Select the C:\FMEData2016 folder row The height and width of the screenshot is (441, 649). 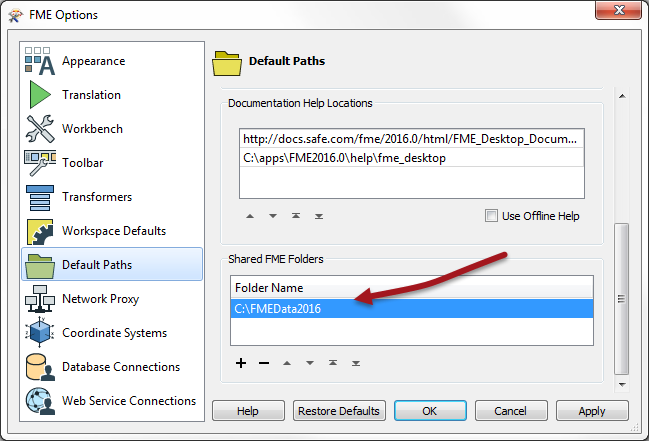coord(412,309)
